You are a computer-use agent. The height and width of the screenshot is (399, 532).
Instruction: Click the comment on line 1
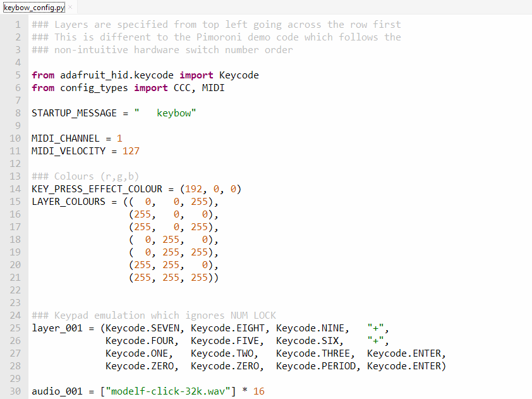click(217, 25)
